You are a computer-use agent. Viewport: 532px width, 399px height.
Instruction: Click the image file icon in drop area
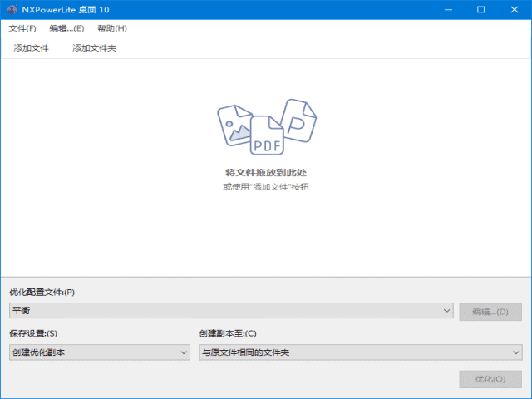point(234,126)
